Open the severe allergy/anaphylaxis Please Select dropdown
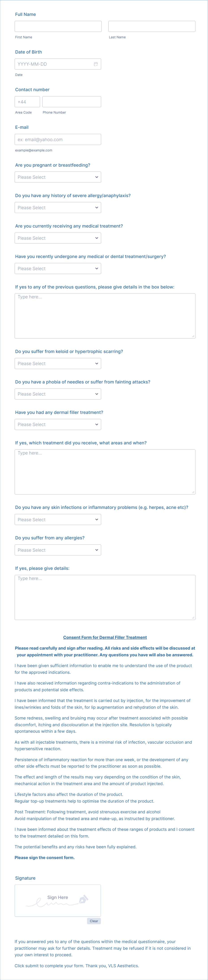208x980 pixels. point(58,207)
